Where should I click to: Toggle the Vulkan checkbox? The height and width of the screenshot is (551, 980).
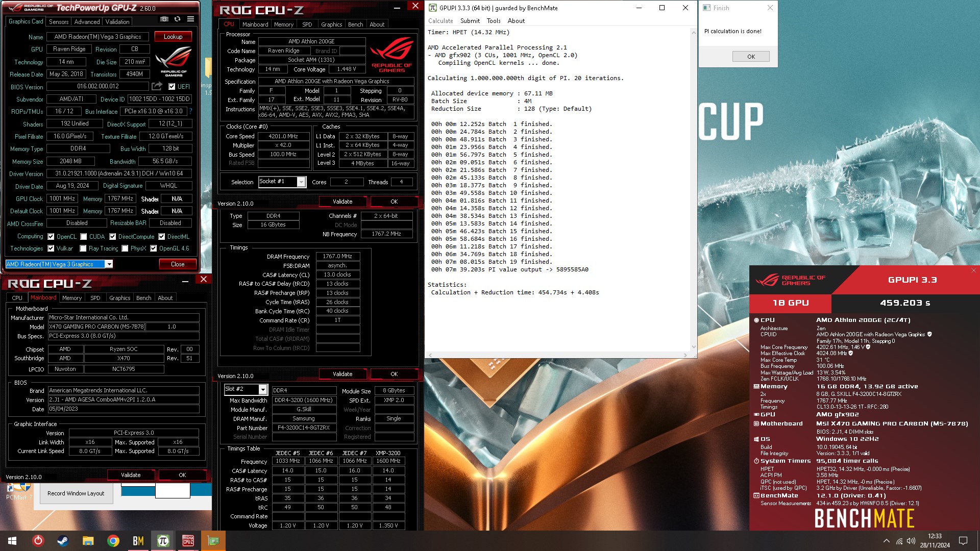coord(51,248)
